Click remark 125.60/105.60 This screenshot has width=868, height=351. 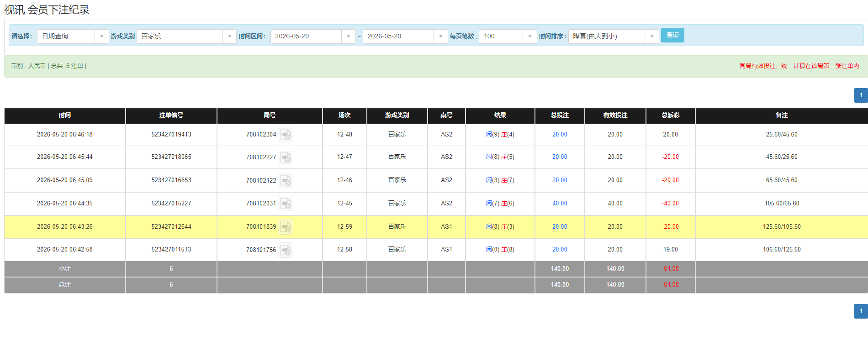point(782,227)
